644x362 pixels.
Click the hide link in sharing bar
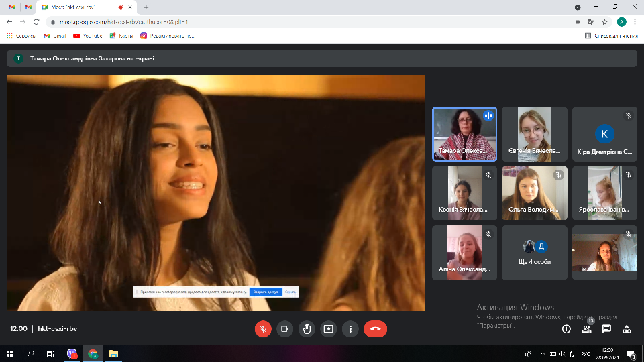[x=290, y=292]
